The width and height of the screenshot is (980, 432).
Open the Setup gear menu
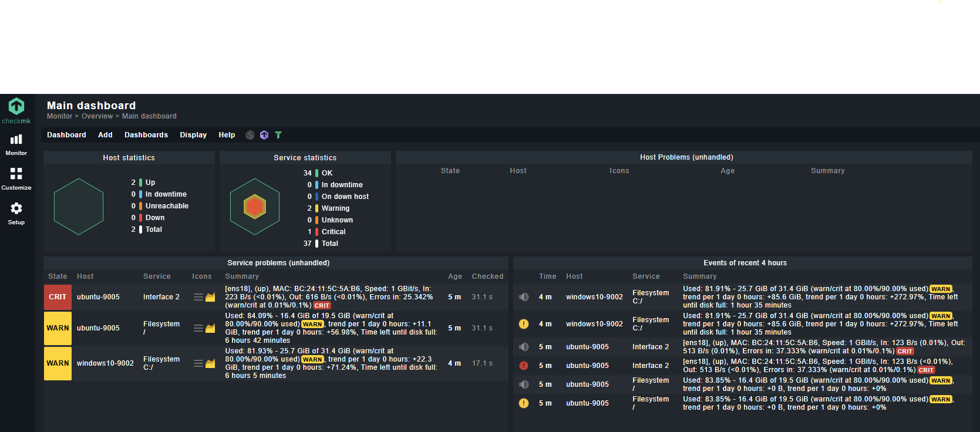click(16, 213)
